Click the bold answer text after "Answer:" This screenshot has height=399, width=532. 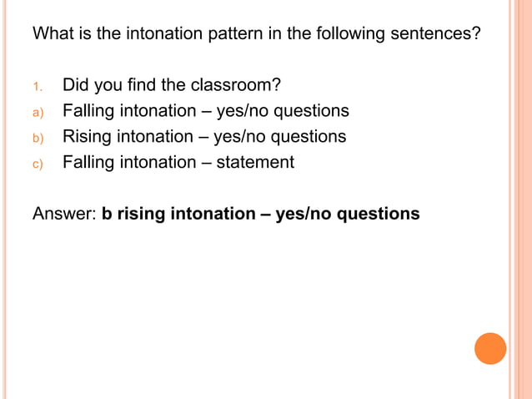pyautogui.click(x=260, y=214)
